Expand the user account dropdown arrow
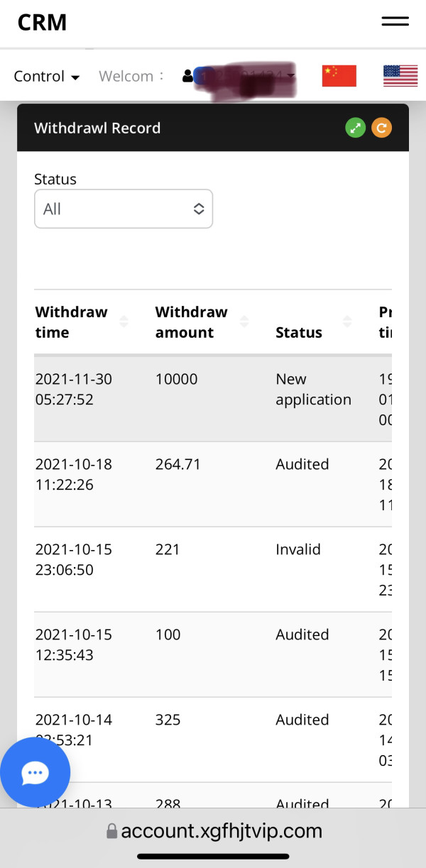The width and height of the screenshot is (426, 868). pos(291,76)
